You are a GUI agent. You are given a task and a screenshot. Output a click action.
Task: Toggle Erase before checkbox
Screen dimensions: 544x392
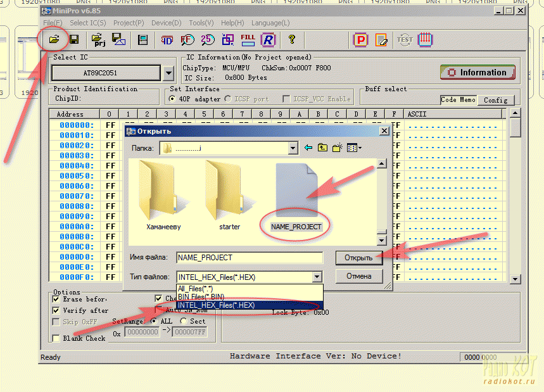point(56,299)
